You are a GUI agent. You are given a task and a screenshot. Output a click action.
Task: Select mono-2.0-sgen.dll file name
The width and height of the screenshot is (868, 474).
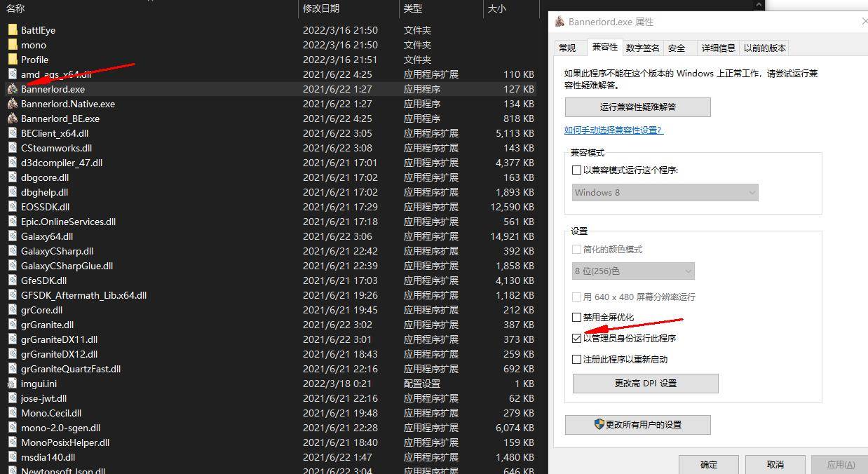(60, 428)
